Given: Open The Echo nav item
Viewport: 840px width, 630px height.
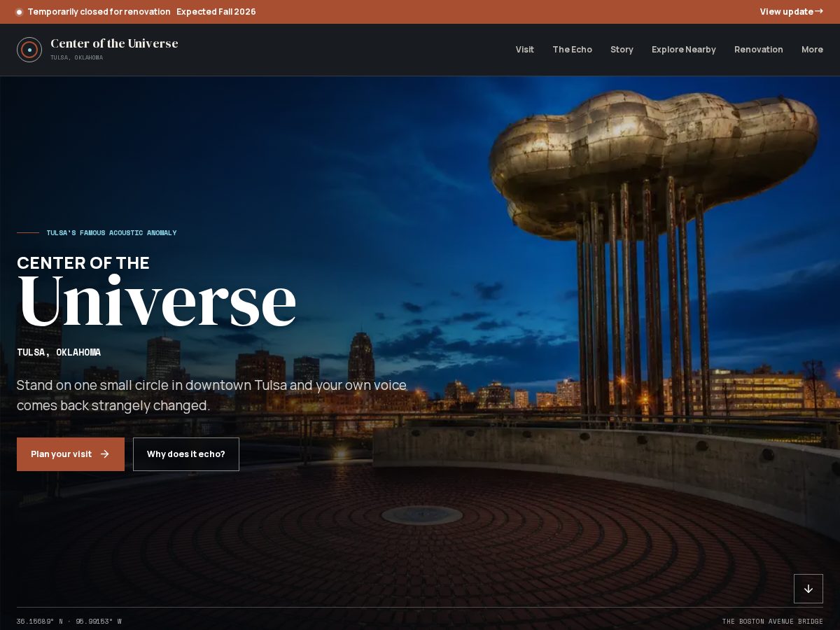Looking at the screenshot, I should (x=572, y=50).
